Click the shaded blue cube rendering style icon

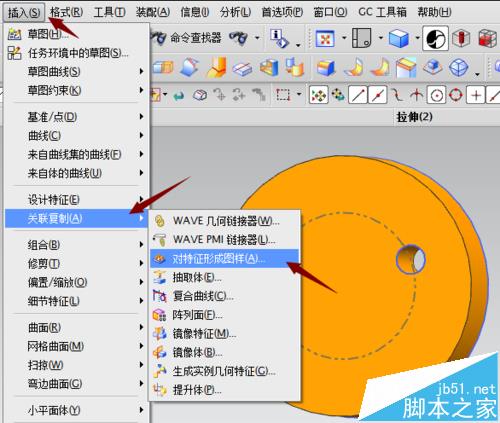[x=398, y=38]
